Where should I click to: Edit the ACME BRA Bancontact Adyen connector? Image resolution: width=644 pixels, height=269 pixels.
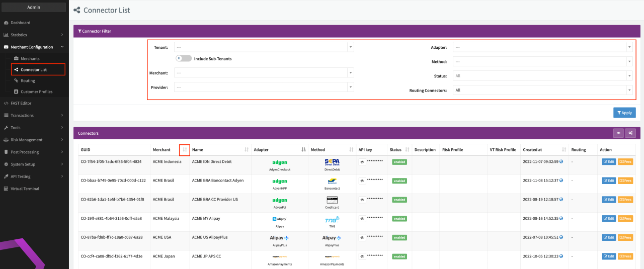click(608, 181)
